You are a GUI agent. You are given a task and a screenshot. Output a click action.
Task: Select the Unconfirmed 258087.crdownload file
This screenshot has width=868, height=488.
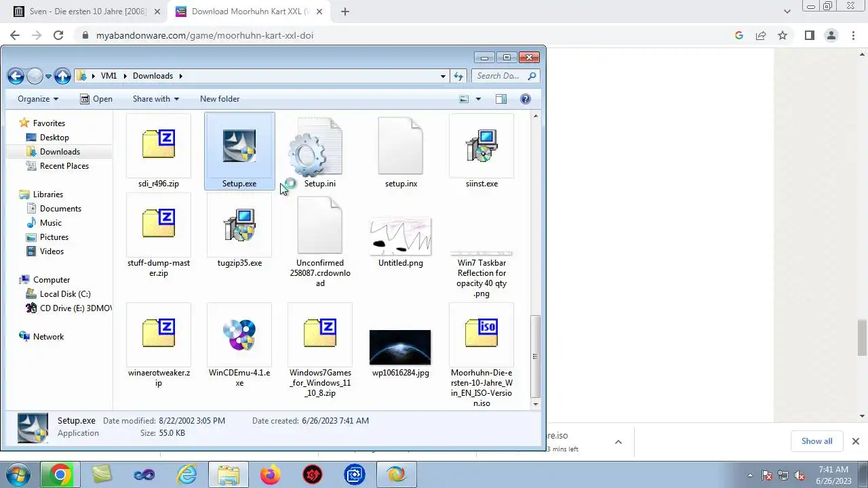click(x=320, y=241)
